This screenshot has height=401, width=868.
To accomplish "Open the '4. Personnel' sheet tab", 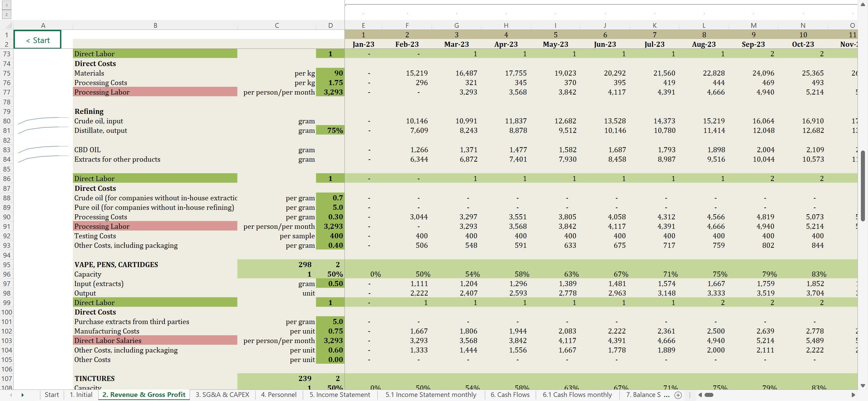I will pos(278,395).
